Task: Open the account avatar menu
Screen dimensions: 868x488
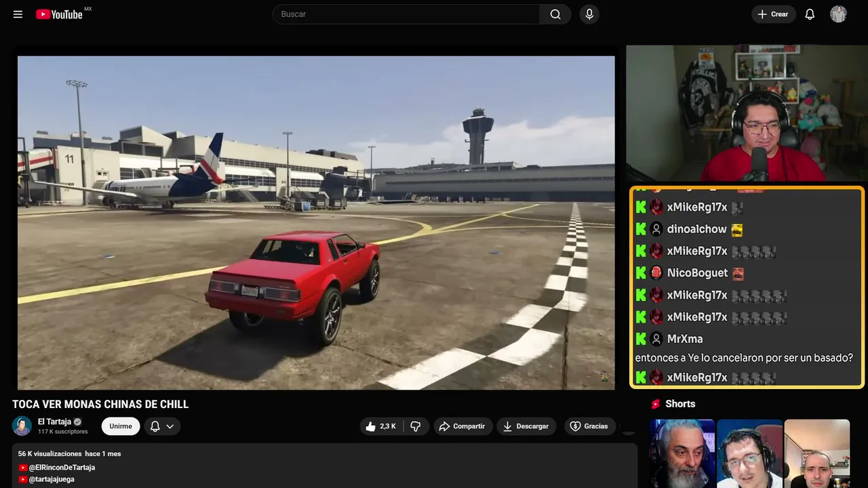Action: coord(838,14)
